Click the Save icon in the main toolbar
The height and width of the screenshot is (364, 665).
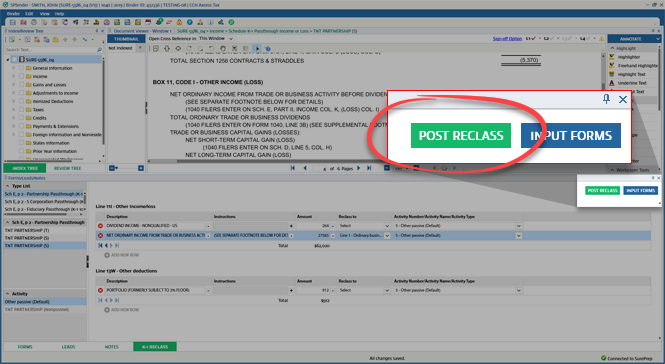13,22
